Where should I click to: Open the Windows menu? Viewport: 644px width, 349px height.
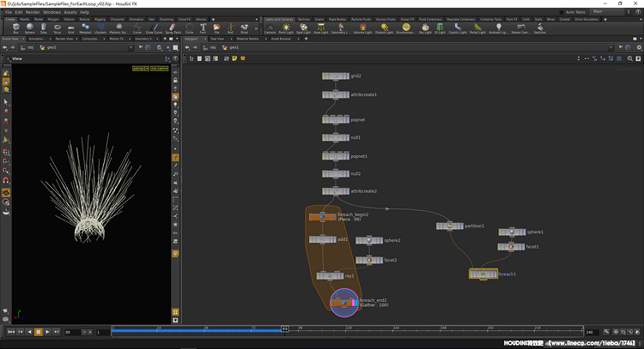pyautogui.click(x=52, y=12)
